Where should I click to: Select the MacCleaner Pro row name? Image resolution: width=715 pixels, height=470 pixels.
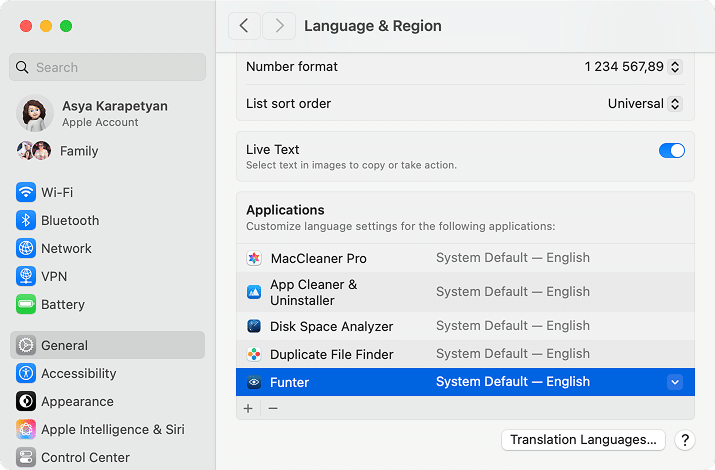[318, 258]
